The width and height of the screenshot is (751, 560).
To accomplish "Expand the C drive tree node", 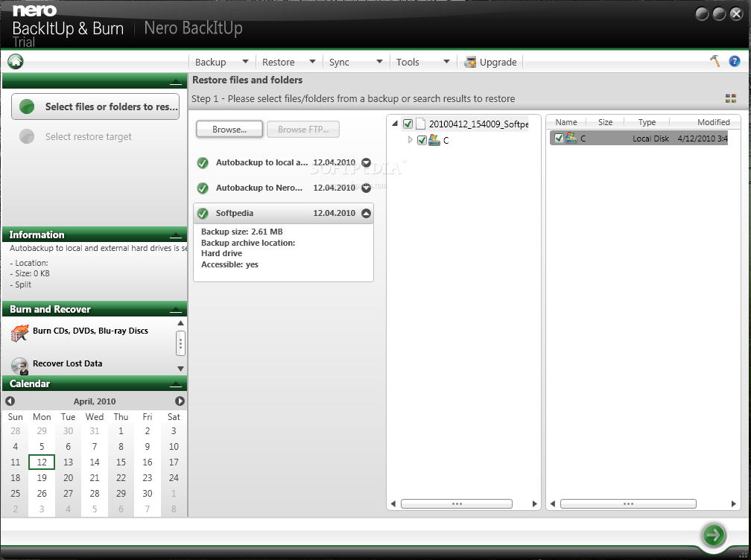I will [410, 140].
